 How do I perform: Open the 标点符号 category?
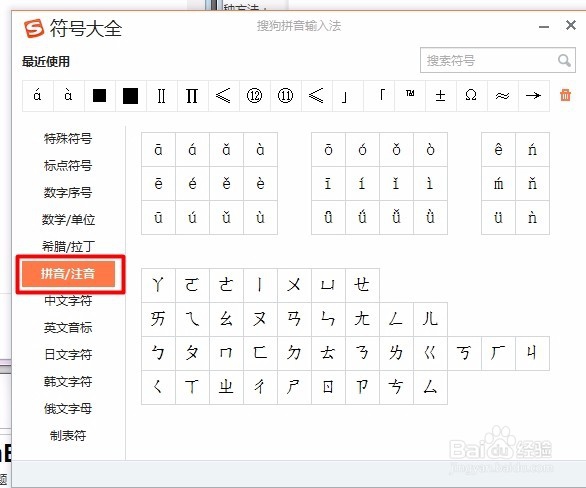click(x=68, y=165)
